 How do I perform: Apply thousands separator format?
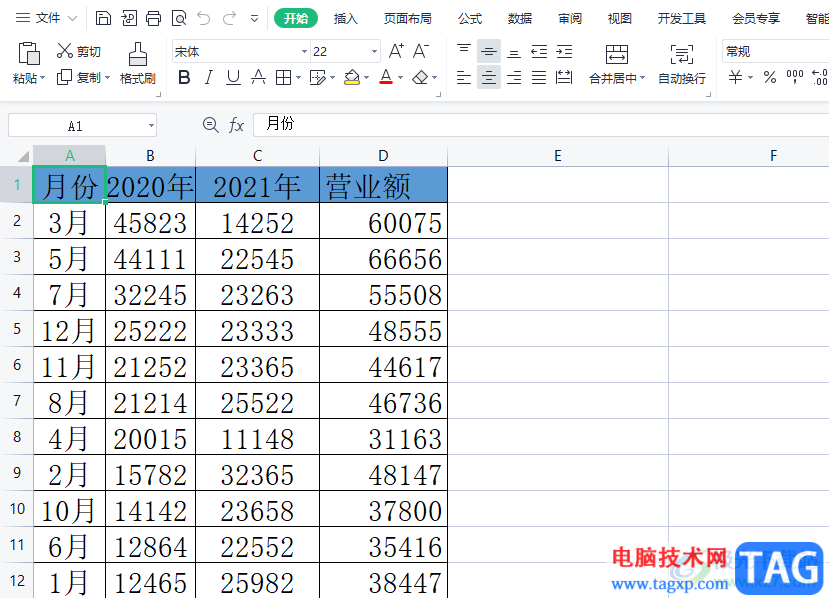(795, 78)
